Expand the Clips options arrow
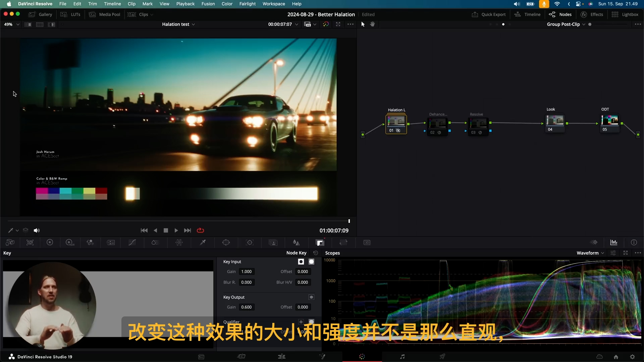644x362 pixels. [x=152, y=15]
